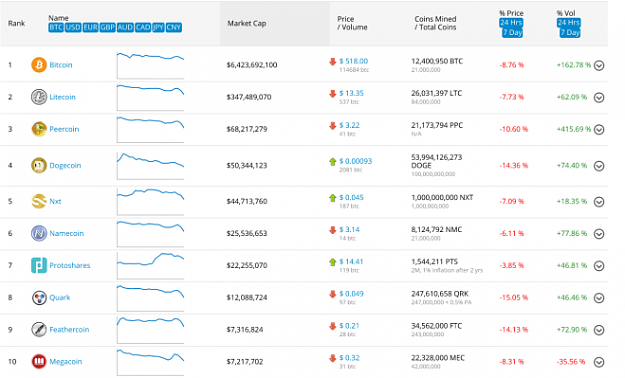Sort by the Market Cap column
Viewport: 625px width, 378px height.
247,23
